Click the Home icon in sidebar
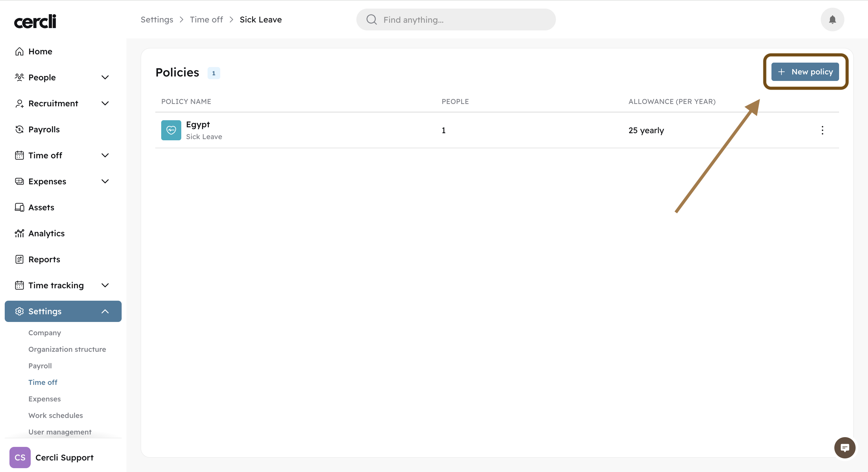This screenshot has height=472, width=868. (19, 51)
